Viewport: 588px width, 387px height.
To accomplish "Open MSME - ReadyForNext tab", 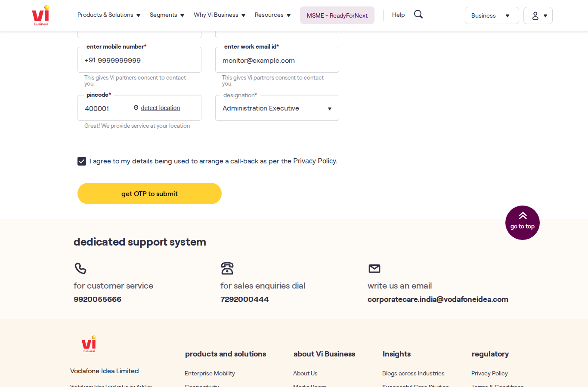I will [337, 15].
